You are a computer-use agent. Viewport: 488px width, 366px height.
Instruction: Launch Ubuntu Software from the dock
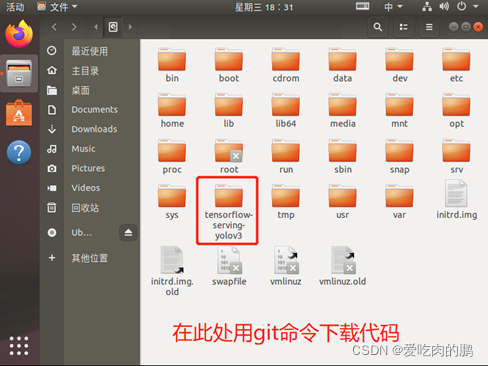19,113
